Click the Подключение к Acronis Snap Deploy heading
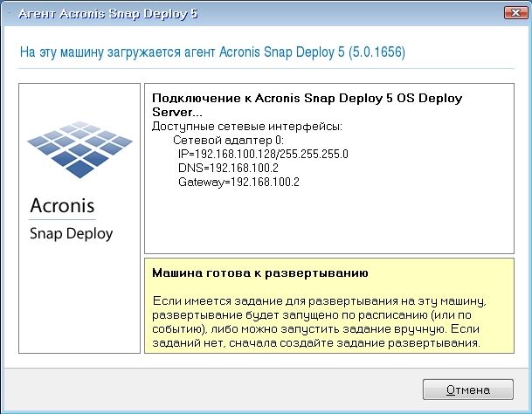Viewport: 532px width, 414px height. tap(307, 105)
